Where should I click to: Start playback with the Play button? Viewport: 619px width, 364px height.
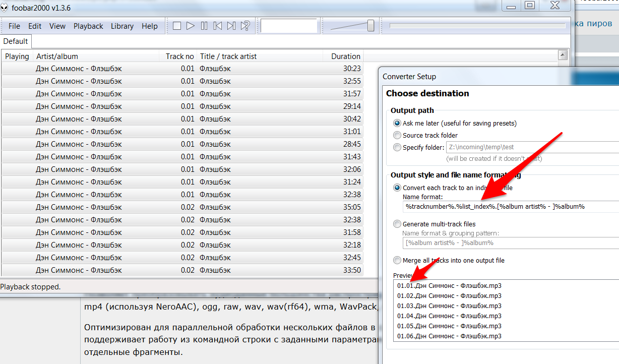(190, 26)
